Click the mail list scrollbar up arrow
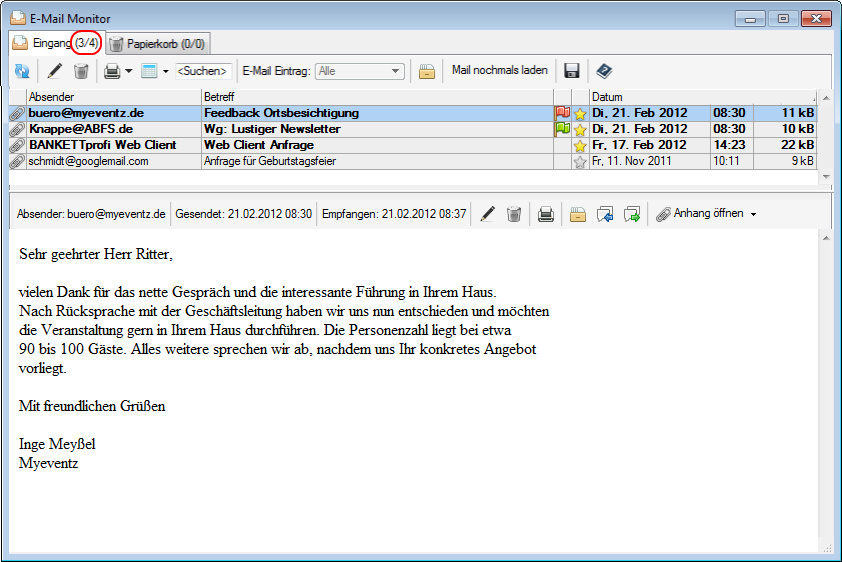 point(826,98)
